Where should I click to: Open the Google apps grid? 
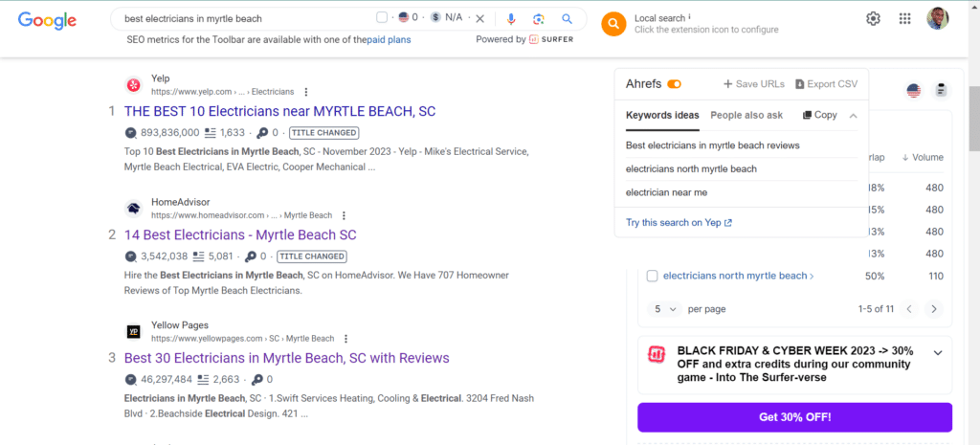point(904,19)
